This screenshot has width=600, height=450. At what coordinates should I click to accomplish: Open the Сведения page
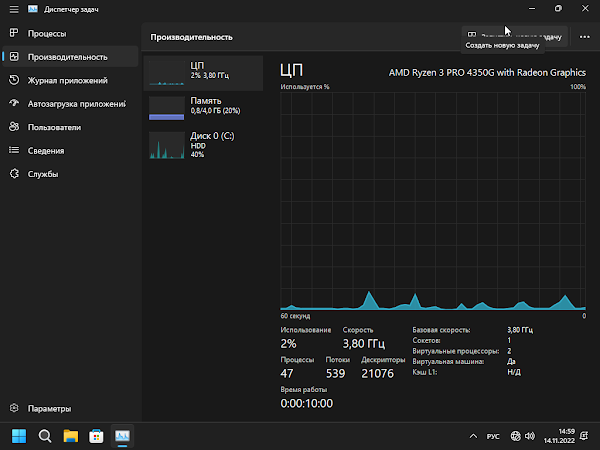(x=70, y=150)
